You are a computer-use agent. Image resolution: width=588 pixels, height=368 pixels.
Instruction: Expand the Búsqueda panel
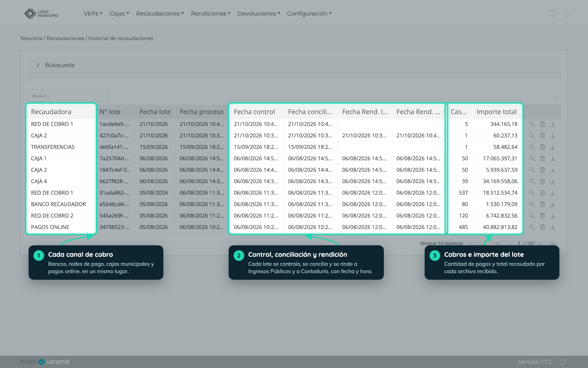tap(294, 65)
